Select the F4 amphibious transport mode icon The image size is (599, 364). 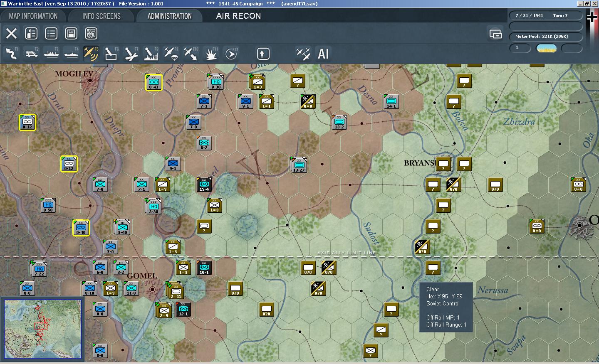click(x=71, y=54)
